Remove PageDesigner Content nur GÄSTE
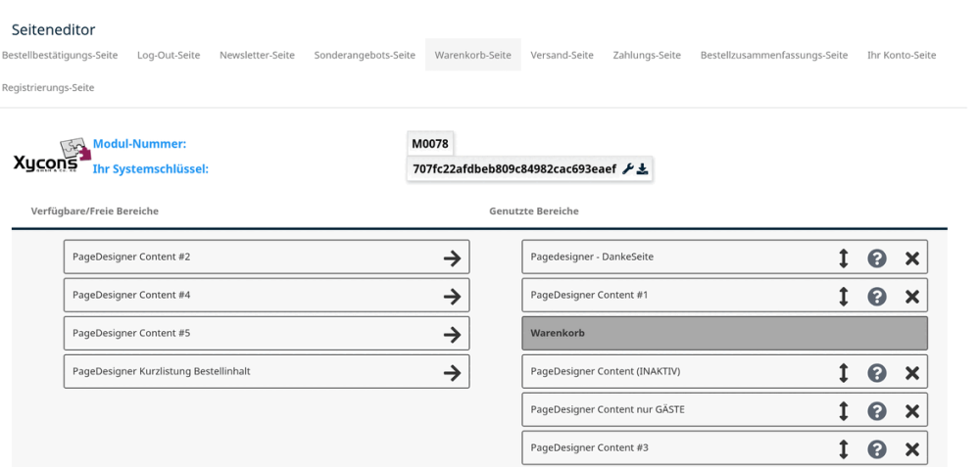 click(911, 411)
